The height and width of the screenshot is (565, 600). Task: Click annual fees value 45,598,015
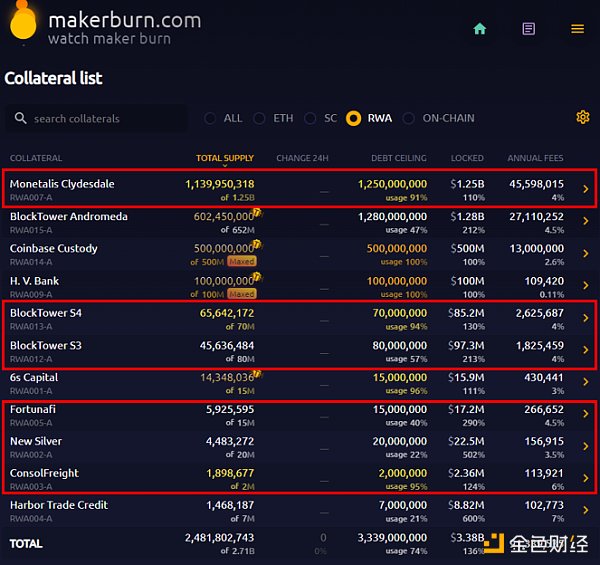click(536, 184)
